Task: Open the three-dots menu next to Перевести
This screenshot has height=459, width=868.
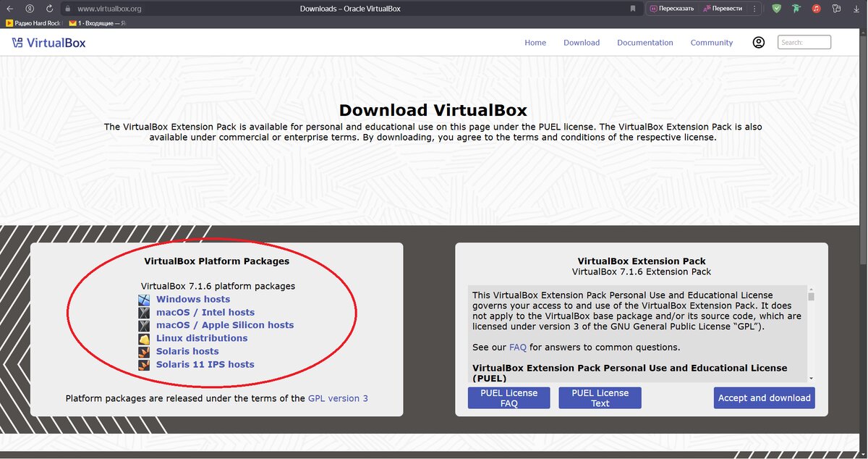Action: tap(754, 9)
